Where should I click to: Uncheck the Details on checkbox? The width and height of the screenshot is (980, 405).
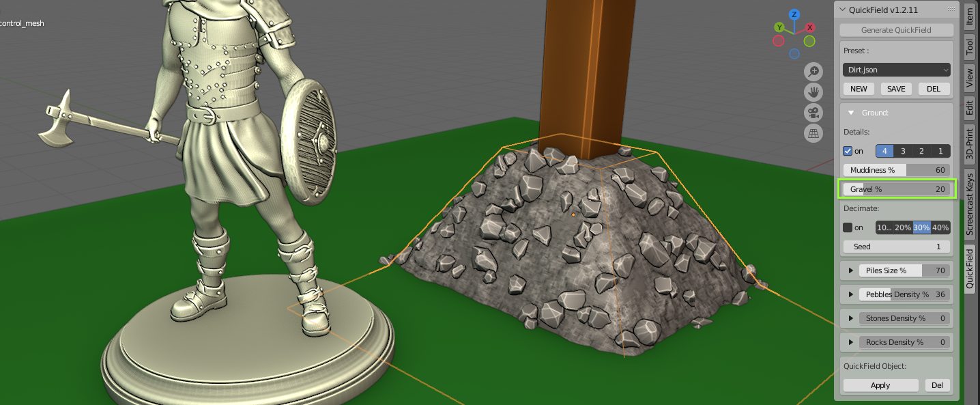848,151
